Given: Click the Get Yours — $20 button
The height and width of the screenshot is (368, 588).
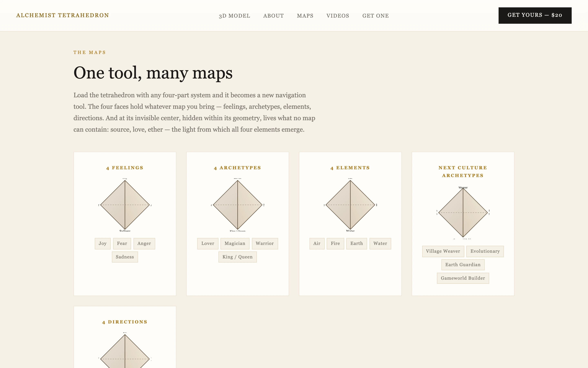Looking at the screenshot, I should [x=535, y=15].
